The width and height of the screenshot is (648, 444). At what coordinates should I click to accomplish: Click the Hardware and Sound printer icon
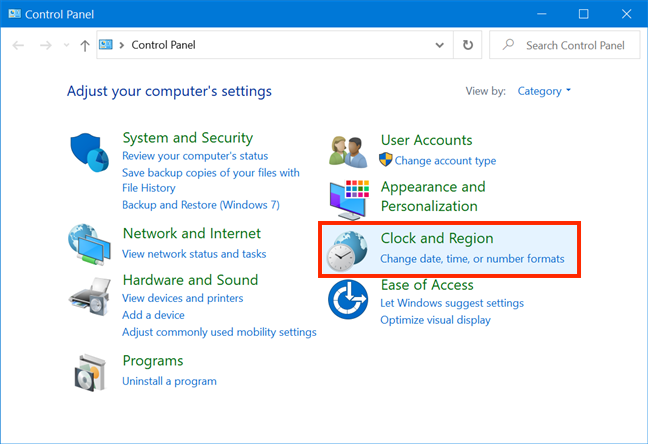[x=90, y=296]
